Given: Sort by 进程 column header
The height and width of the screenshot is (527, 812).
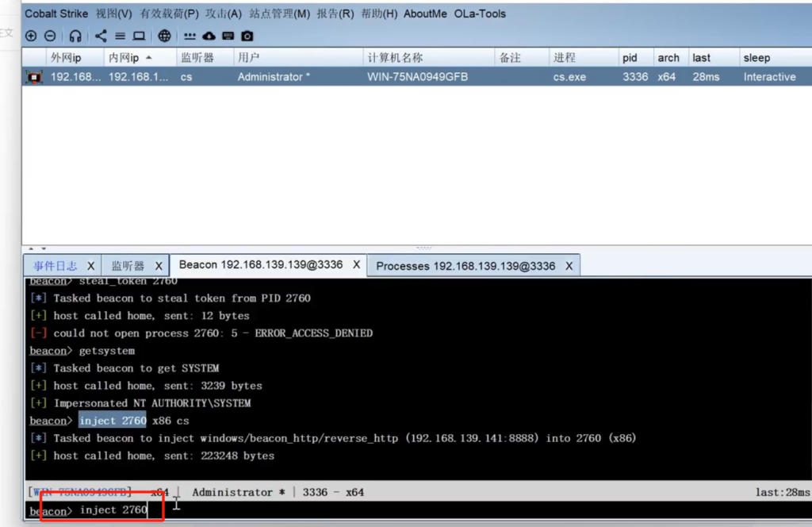Looking at the screenshot, I should [584, 57].
